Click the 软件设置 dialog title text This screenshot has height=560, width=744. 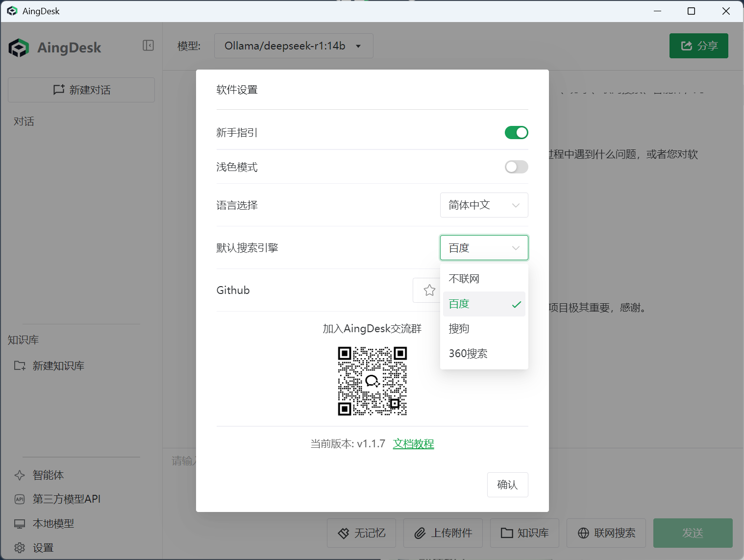pyautogui.click(x=237, y=90)
